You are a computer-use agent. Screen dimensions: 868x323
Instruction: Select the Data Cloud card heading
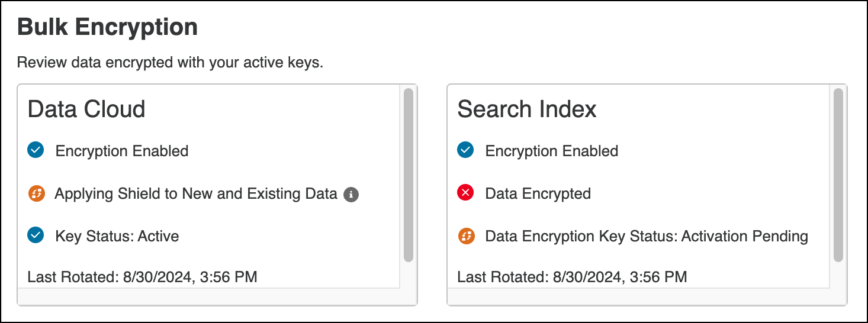(86, 109)
